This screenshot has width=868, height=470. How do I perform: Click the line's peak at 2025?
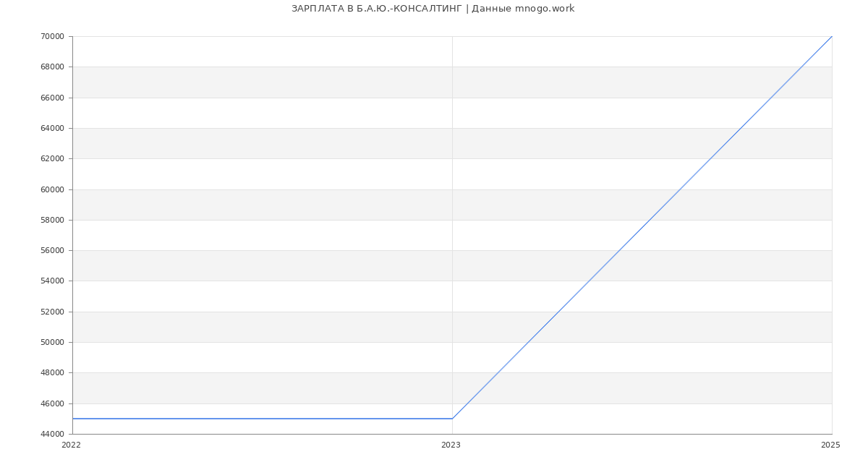[x=832, y=36]
